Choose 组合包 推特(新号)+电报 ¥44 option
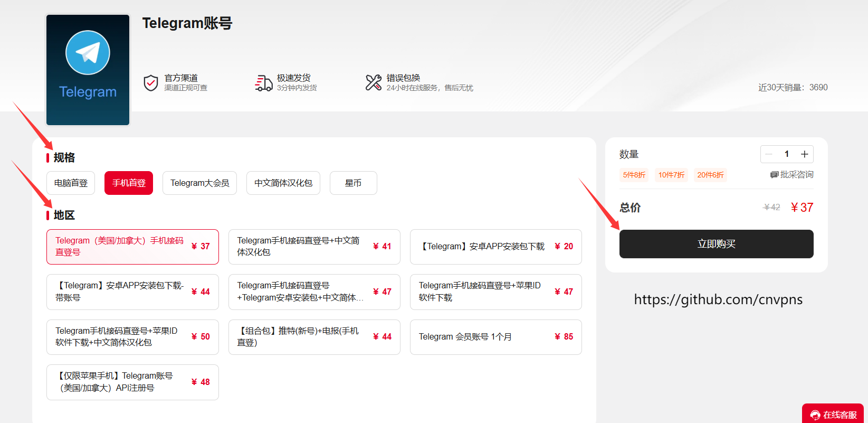Viewport: 868px width, 423px height. point(314,337)
